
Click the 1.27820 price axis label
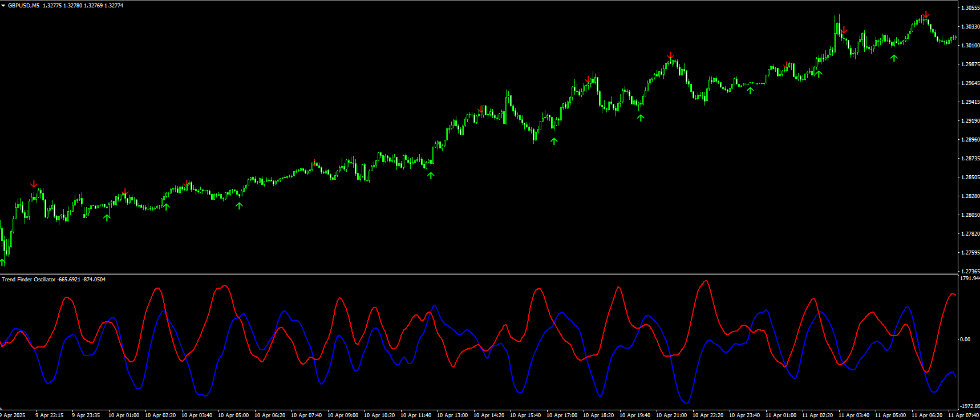click(970, 234)
